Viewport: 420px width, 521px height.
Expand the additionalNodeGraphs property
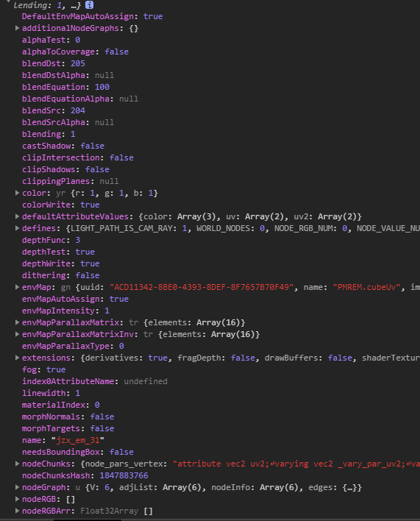pyautogui.click(x=17, y=28)
